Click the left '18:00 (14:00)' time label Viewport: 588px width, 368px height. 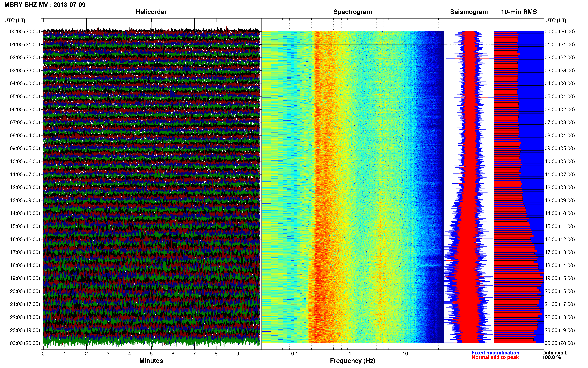[25, 265]
